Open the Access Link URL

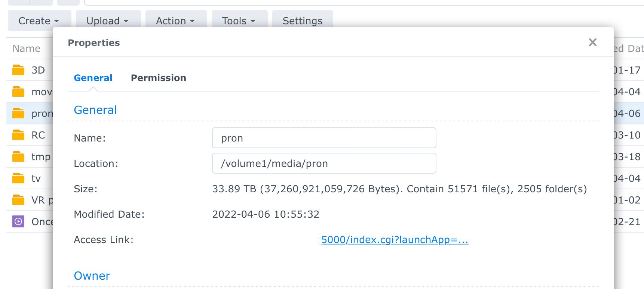(395, 240)
